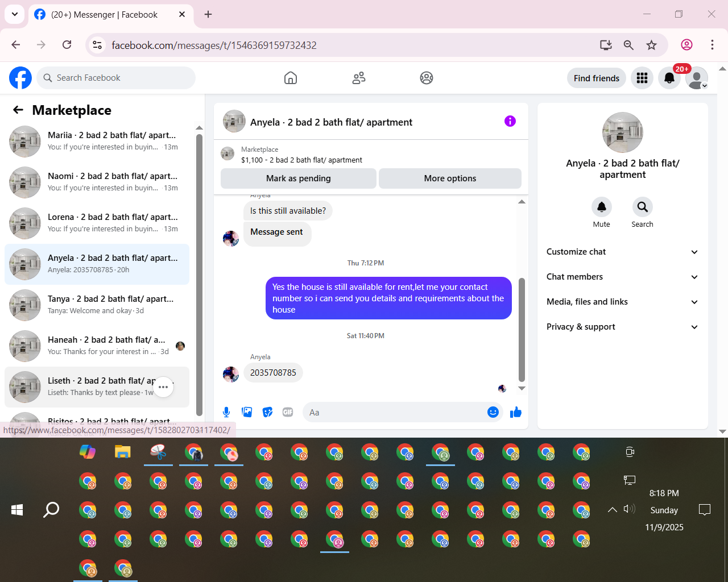Send a thumbs-up like
The image size is (728, 582).
(x=516, y=412)
